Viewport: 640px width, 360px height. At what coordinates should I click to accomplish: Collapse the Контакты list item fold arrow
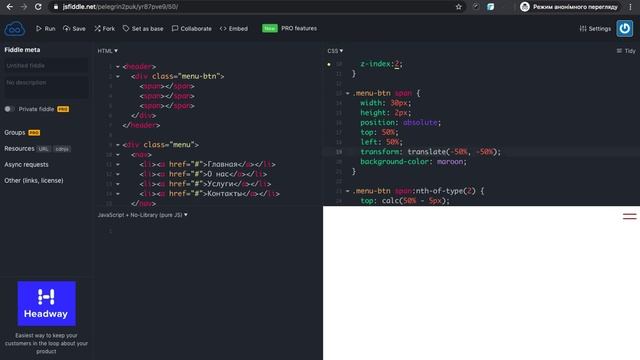point(118,194)
